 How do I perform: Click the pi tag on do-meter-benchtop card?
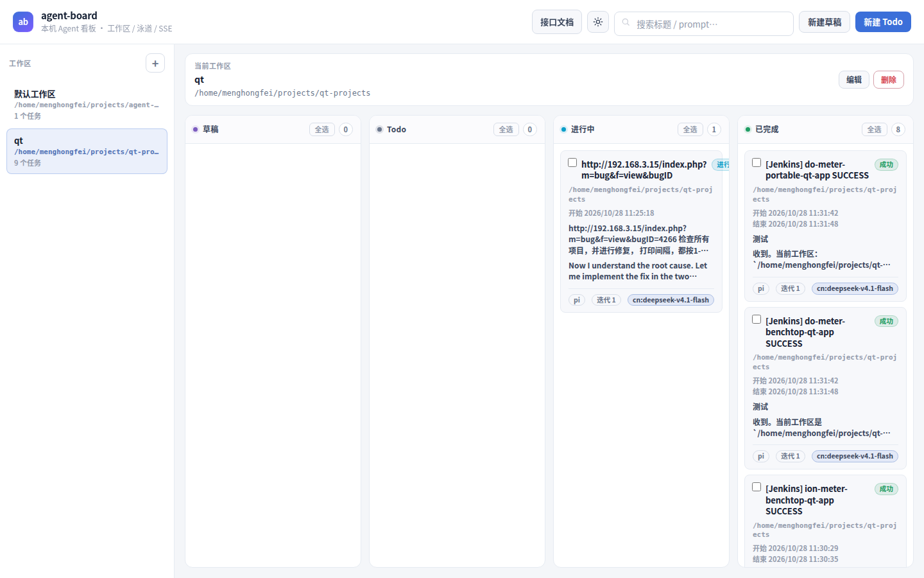[761, 456]
